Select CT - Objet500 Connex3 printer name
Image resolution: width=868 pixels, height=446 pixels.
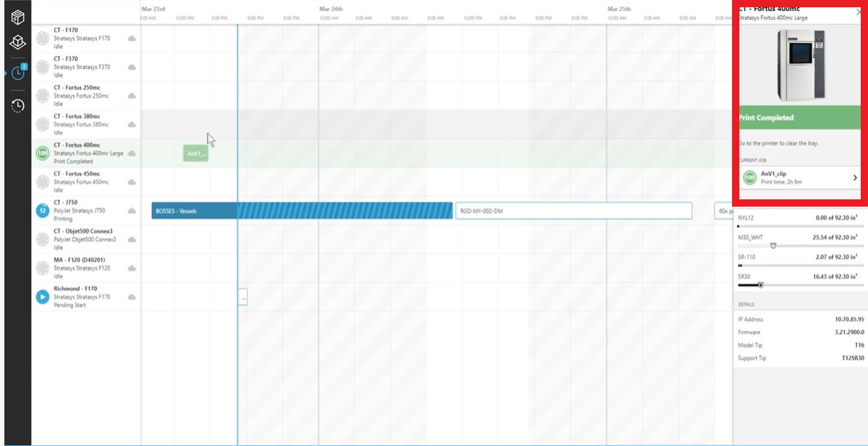[x=84, y=231]
